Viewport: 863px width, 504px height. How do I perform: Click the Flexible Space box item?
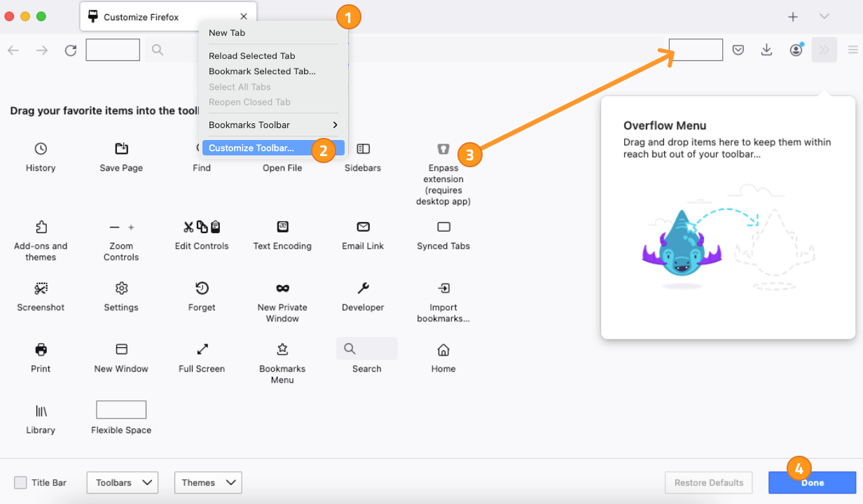(x=121, y=409)
